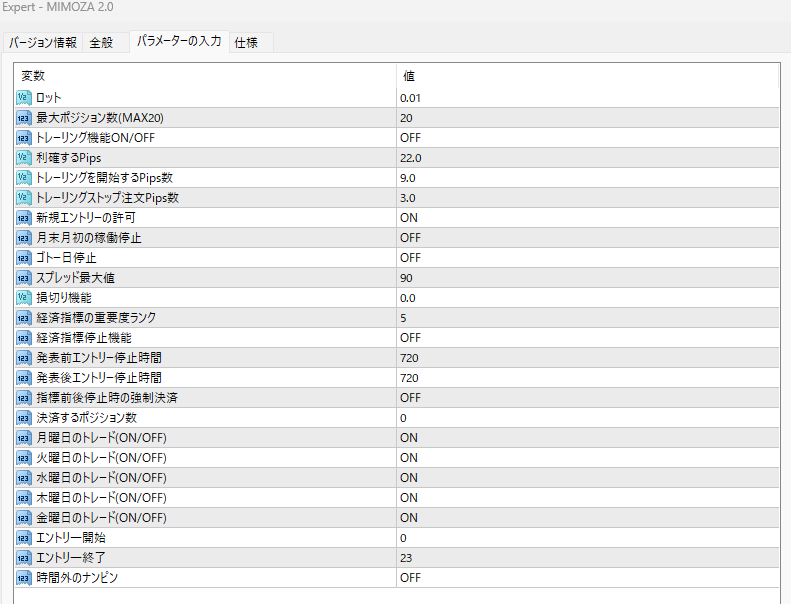Toggle the トレーリング機能ON/OFF value

(409, 137)
